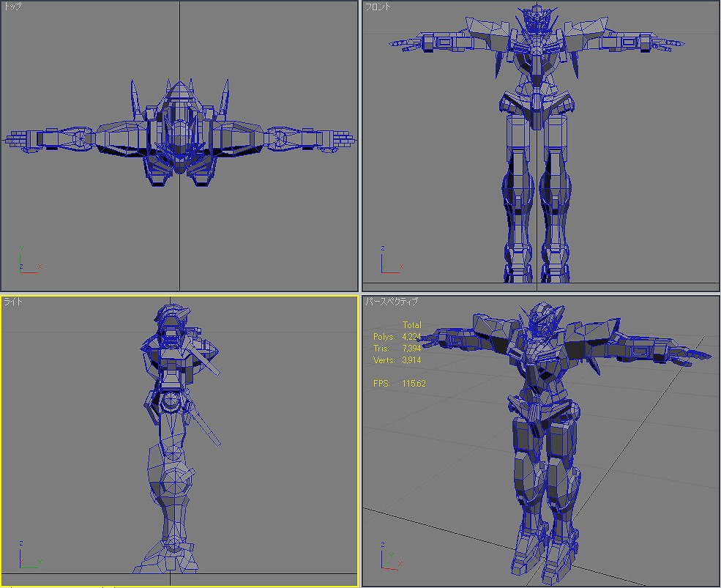Click the axis gizmo in right-side viewport

click(30, 555)
